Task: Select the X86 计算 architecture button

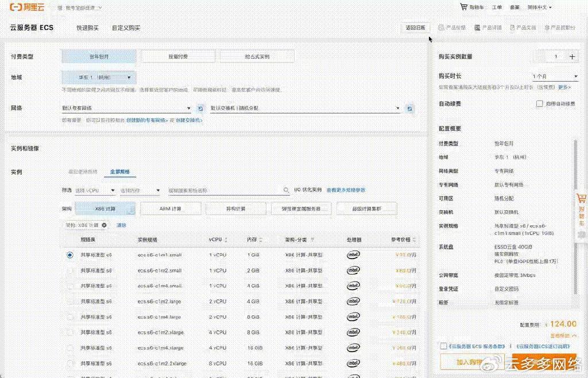Action: (x=105, y=209)
